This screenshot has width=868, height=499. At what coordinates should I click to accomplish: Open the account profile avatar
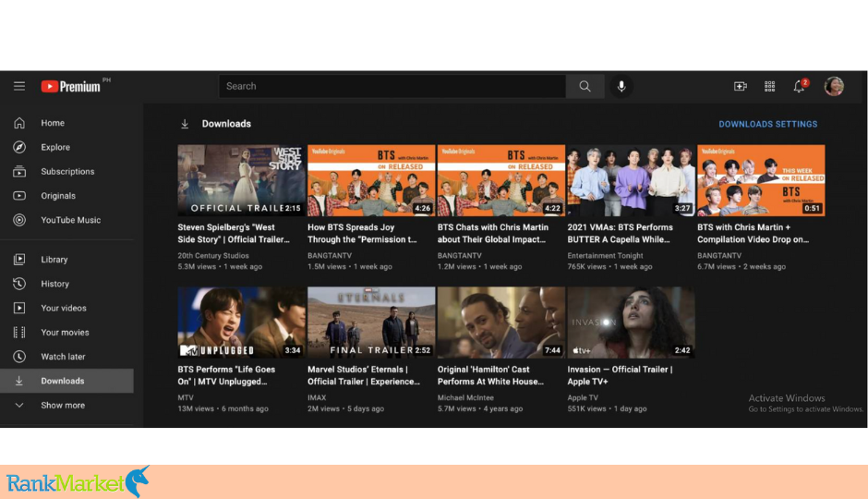834,86
